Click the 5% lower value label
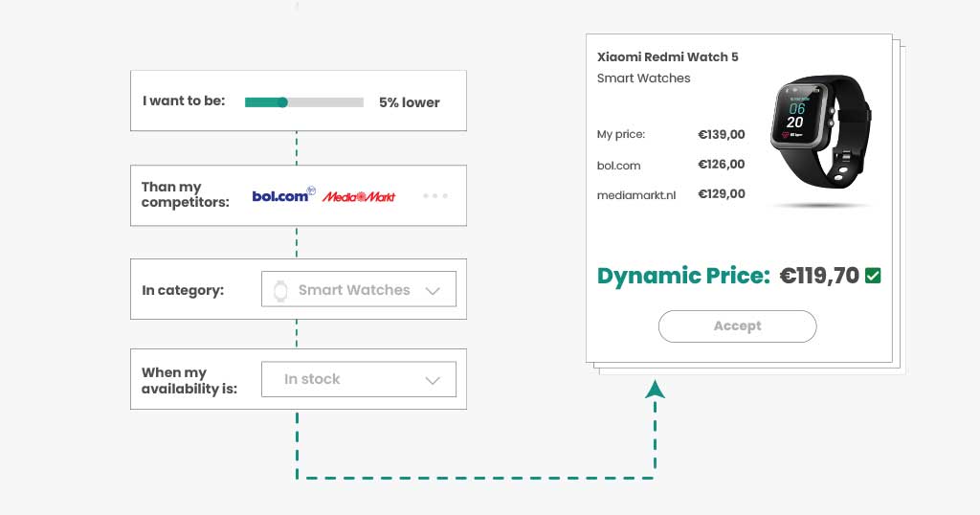The width and height of the screenshot is (980, 515). [409, 102]
